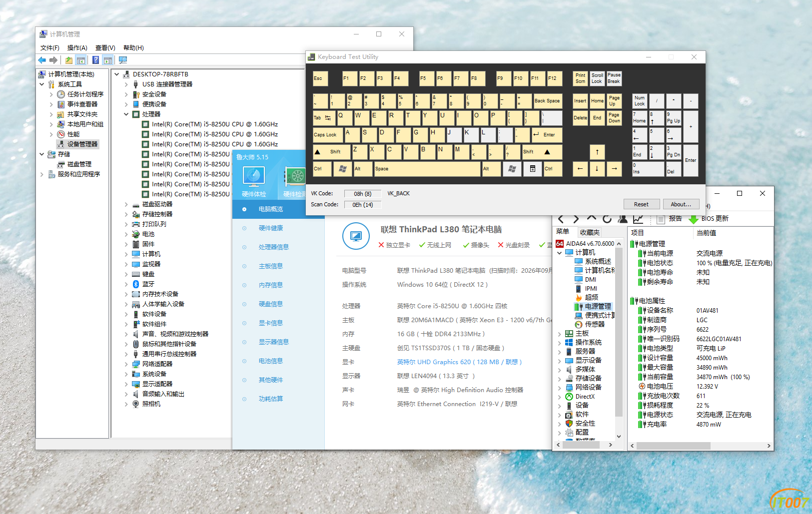Click About... in Keyboard Test Utility
This screenshot has height=514, width=812.
(681, 204)
